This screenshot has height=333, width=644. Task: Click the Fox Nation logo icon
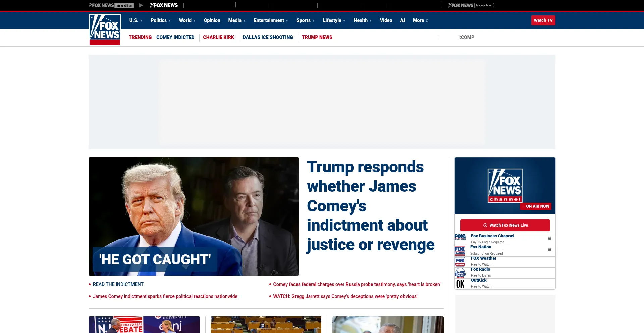click(x=460, y=251)
